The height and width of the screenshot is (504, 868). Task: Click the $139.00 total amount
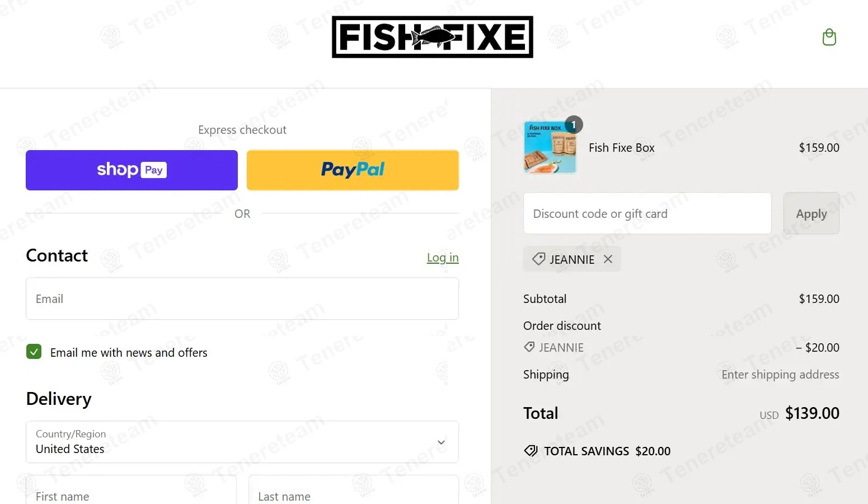pyautogui.click(x=812, y=413)
